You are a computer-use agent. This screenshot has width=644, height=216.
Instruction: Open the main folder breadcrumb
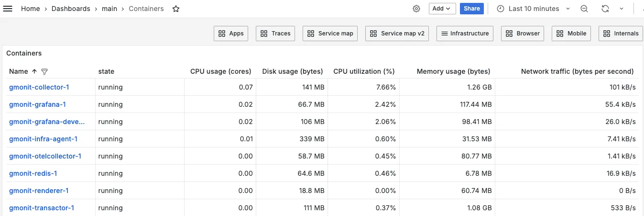point(109,9)
